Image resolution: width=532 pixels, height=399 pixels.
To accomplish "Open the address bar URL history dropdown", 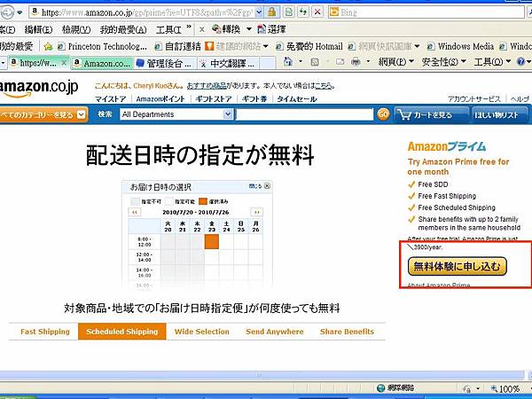I will coord(259,12).
